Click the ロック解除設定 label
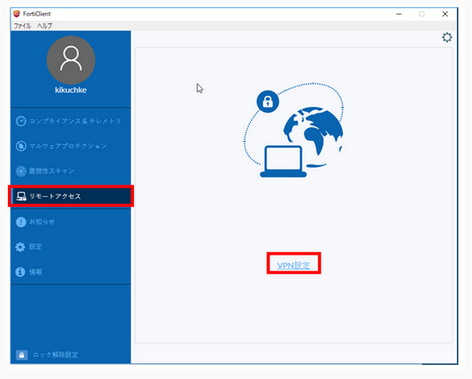The height and width of the screenshot is (379, 472). 55,355
